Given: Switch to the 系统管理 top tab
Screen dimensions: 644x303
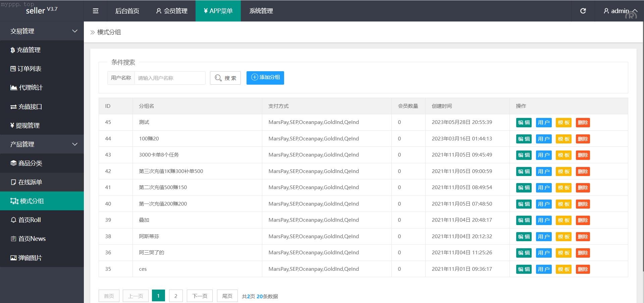Looking at the screenshot, I should 261,11.
